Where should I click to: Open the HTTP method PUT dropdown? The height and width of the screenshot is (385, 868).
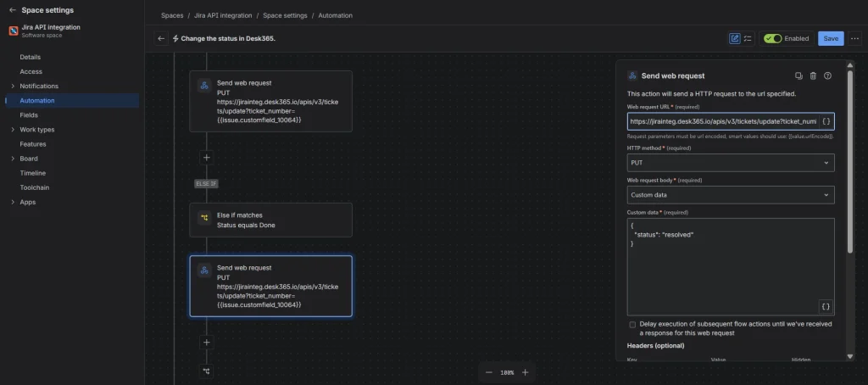[x=730, y=163]
